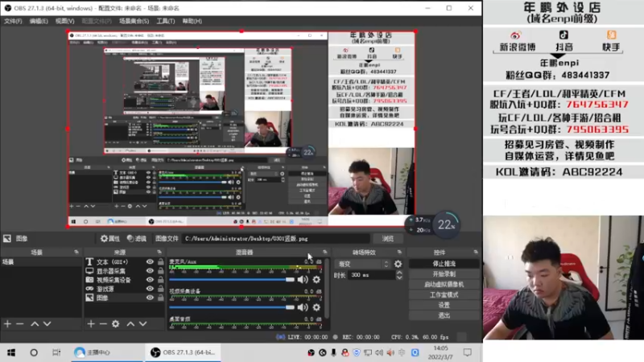This screenshot has height=362, width=644.
Task: Open transition properties gear beside 渐变
Action: tap(398, 264)
